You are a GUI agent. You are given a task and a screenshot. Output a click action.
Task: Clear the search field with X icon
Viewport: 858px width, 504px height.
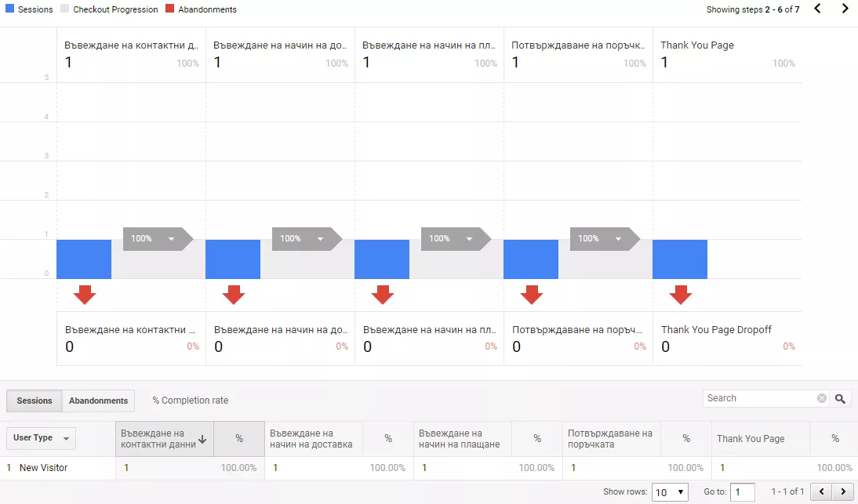(821, 398)
